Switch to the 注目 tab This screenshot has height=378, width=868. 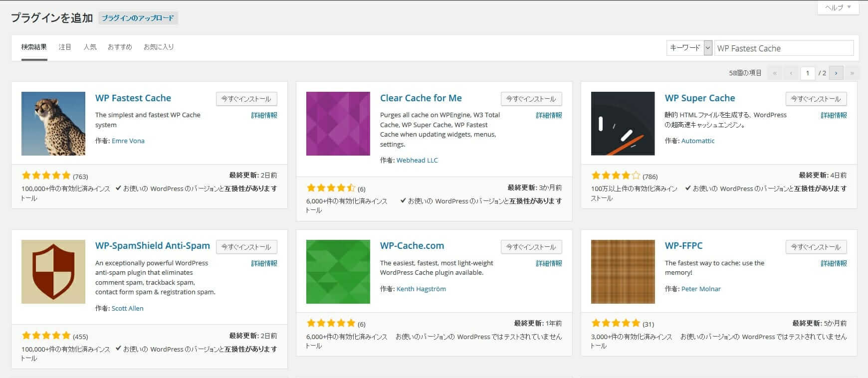(65, 47)
